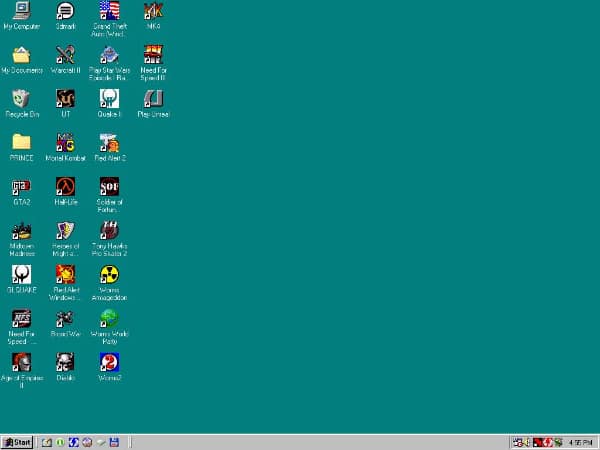Select the Play Unreal shortcut
600x450 pixels.
pyautogui.click(x=153, y=99)
